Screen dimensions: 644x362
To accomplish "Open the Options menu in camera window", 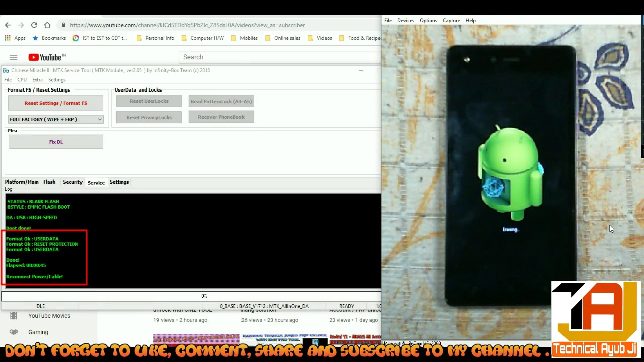I will tap(428, 21).
